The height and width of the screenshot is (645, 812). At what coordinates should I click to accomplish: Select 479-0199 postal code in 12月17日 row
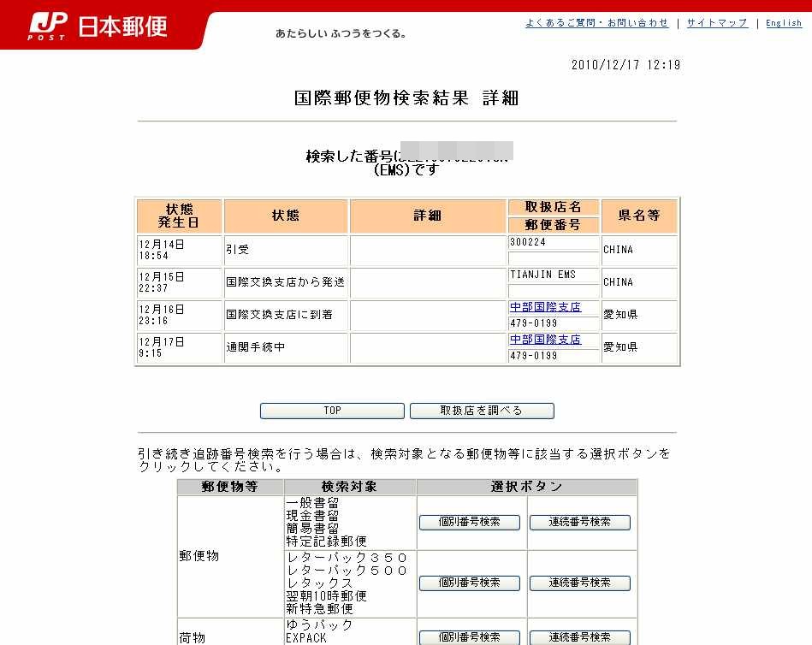(533, 356)
